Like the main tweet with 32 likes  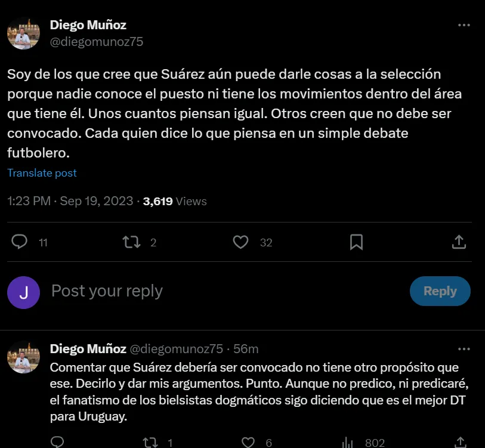pos(240,242)
